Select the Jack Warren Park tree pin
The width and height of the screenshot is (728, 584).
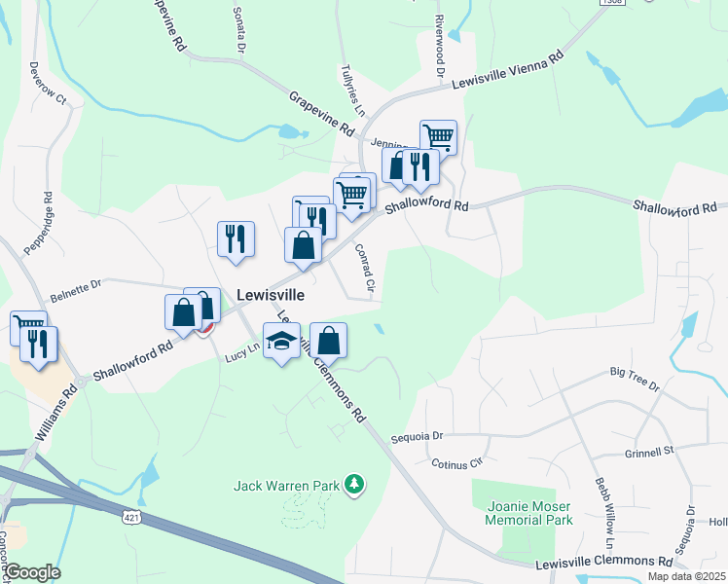(354, 485)
